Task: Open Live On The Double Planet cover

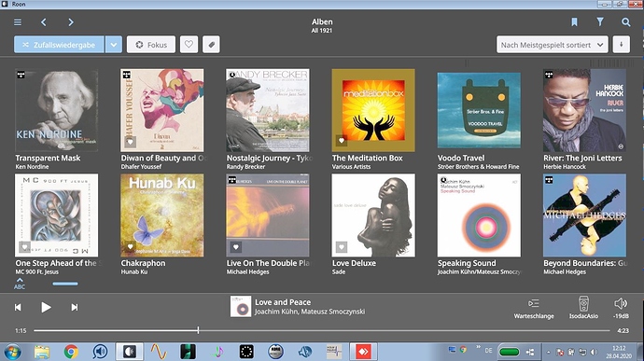Action: pyautogui.click(x=268, y=215)
